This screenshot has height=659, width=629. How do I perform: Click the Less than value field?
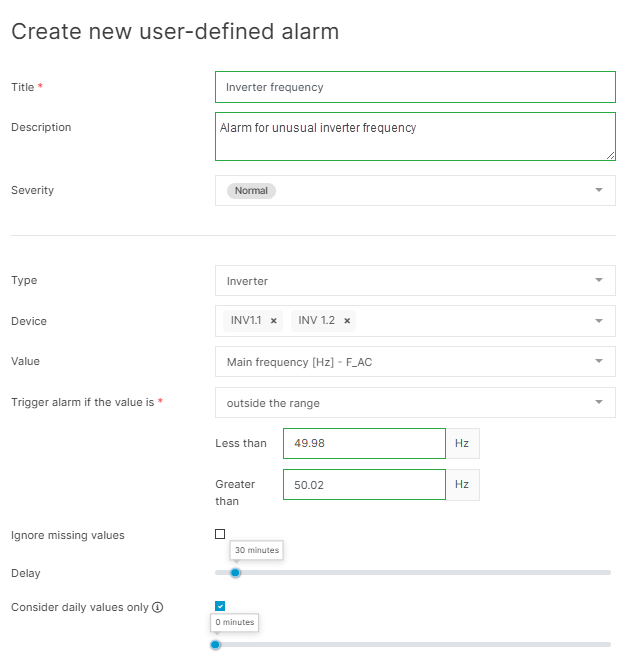click(x=364, y=443)
